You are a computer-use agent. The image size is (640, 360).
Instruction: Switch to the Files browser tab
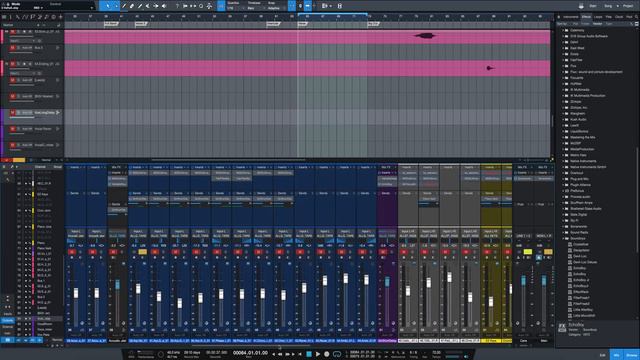609,17
